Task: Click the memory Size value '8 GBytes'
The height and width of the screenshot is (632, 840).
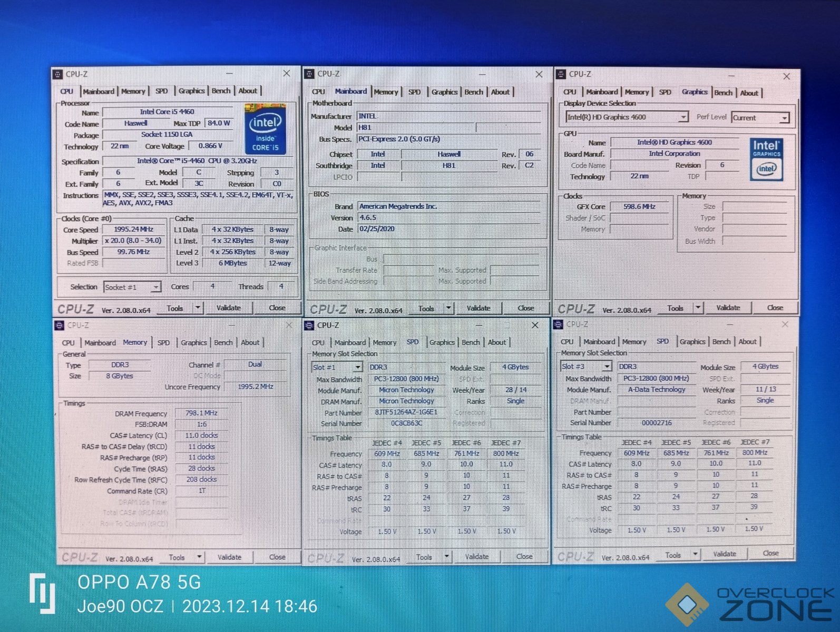Action: [120, 376]
